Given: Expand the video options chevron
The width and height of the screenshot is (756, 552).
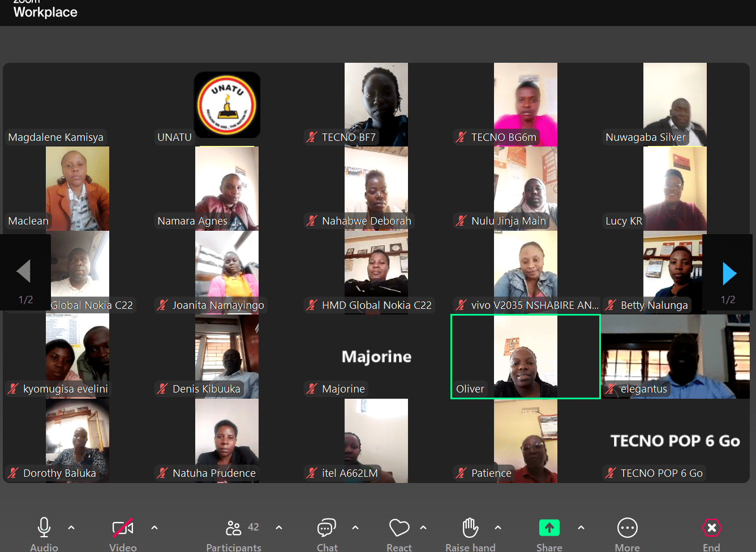Looking at the screenshot, I should 154,528.
